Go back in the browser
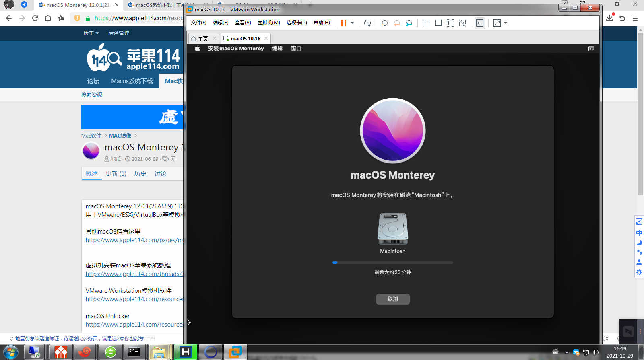The width and height of the screenshot is (644, 360). click(x=9, y=18)
